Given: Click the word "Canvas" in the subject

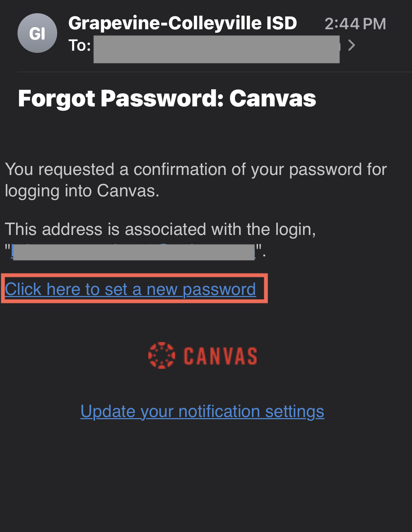Looking at the screenshot, I should tap(272, 98).
